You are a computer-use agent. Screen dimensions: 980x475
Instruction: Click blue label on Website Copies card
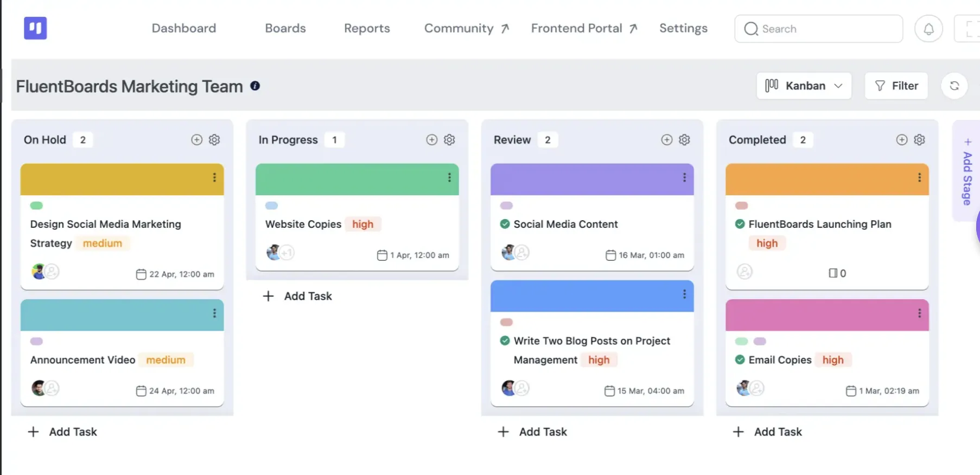click(271, 206)
